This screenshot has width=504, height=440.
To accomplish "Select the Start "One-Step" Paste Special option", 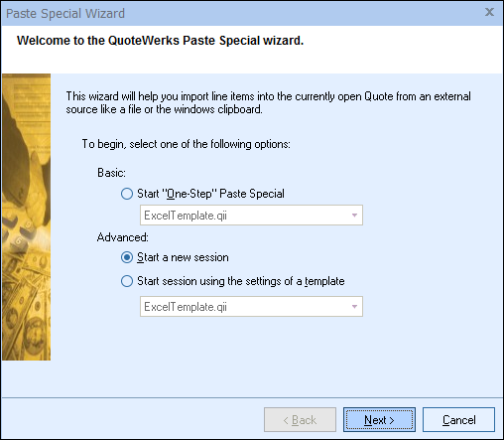I will coord(127,194).
